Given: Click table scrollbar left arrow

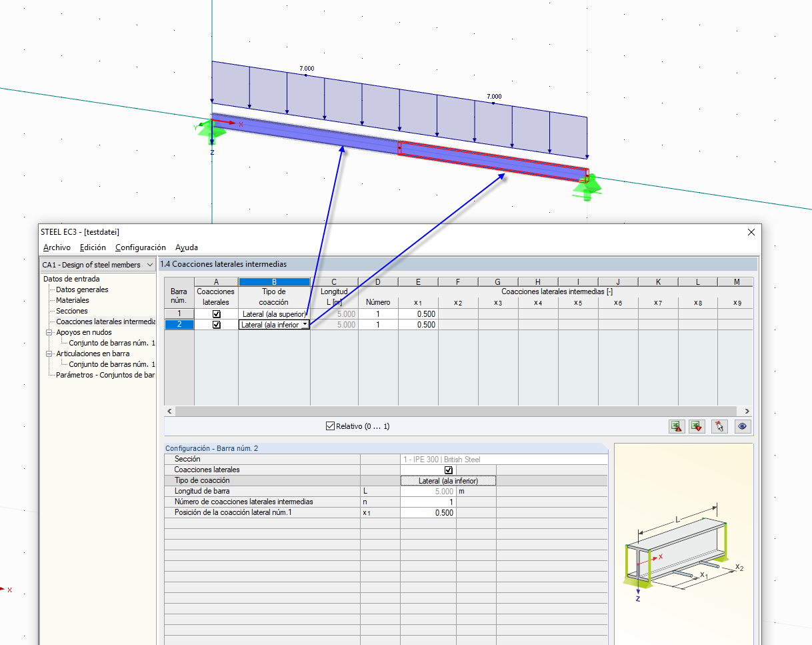Looking at the screenshot, I should 169,411.
